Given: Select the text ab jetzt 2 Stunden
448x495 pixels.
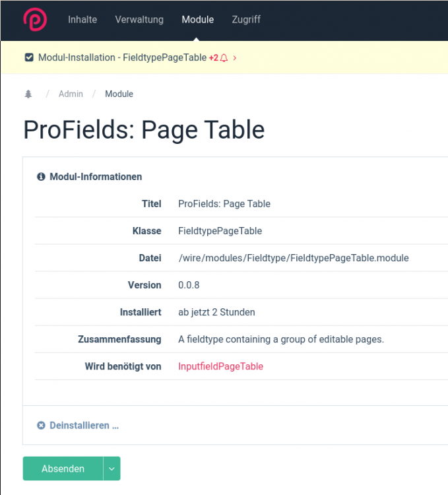Looking at the screenshot, I should (216, 312).
